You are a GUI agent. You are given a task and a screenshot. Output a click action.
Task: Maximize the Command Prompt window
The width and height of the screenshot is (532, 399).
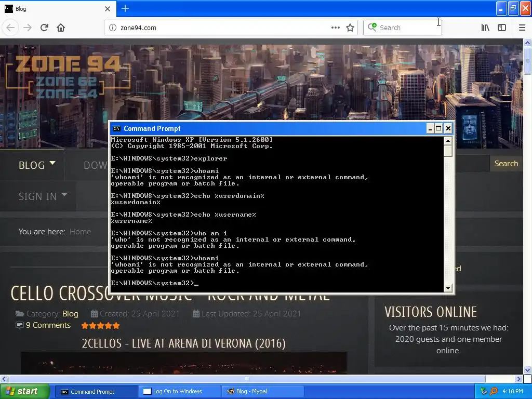(x=438, y=128)
